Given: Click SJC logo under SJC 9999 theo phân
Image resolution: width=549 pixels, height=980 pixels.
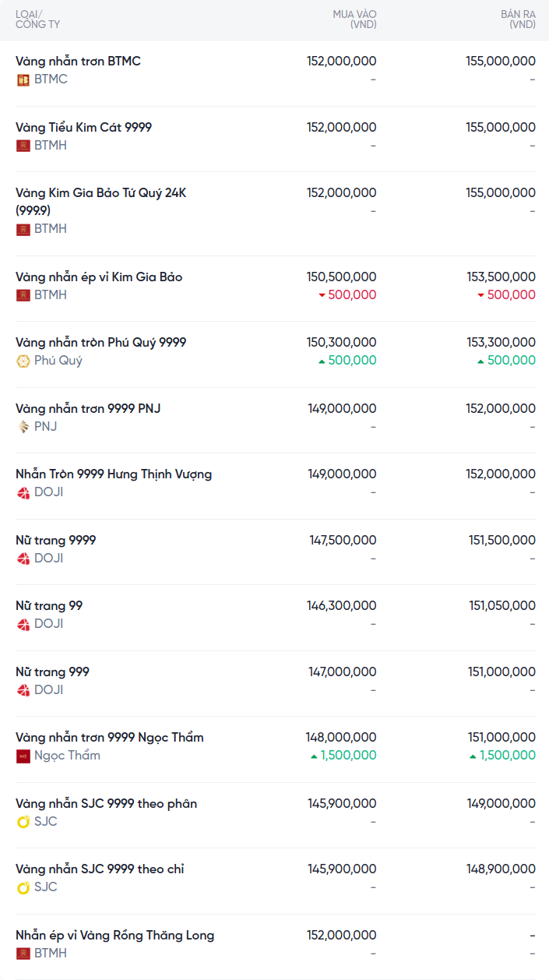Looking at the screenshot, I should (x=23, y=822).
